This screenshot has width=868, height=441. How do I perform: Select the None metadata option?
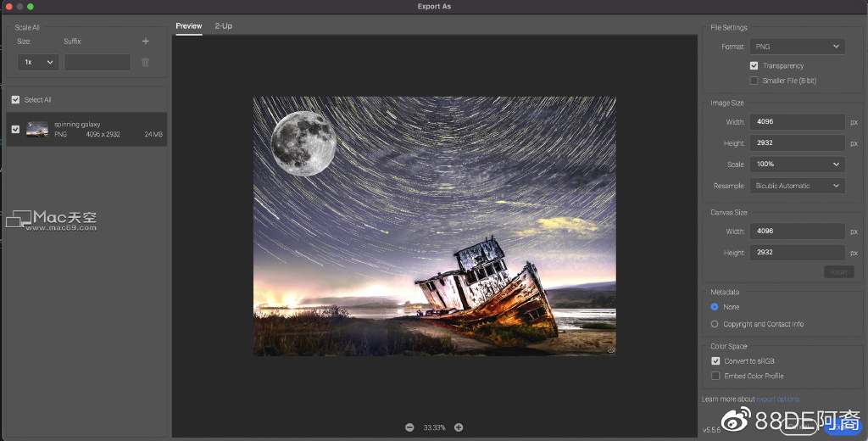coord(714,306)
